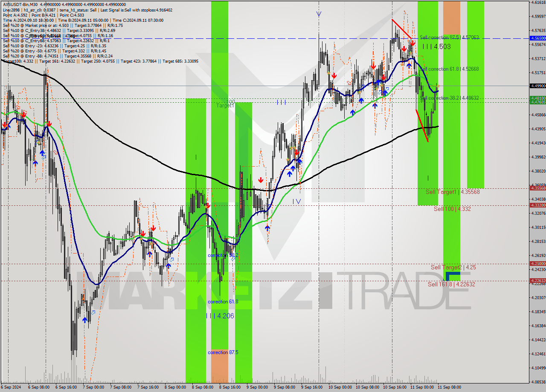Viewport: 546px width, 392px height.
Task: Click 'Sell correction 87.5 | 4.57063' label
Action: coord(449,37)
